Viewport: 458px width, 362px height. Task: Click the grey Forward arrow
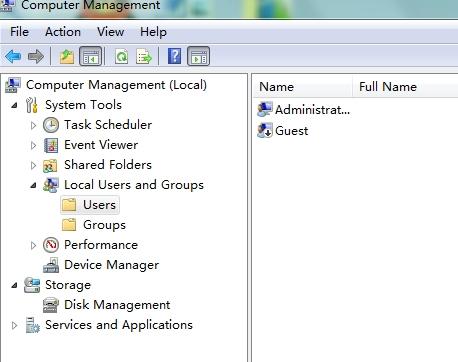pos(36,56)
